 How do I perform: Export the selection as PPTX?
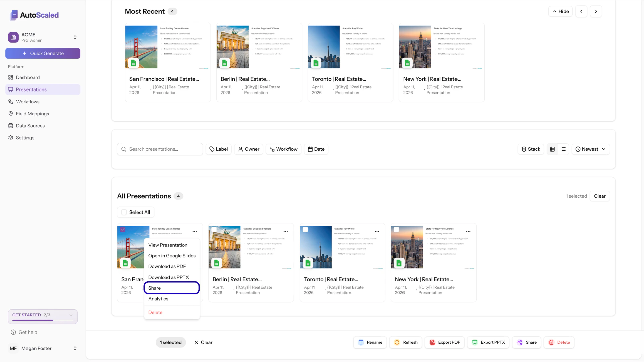tap(488, 342)
